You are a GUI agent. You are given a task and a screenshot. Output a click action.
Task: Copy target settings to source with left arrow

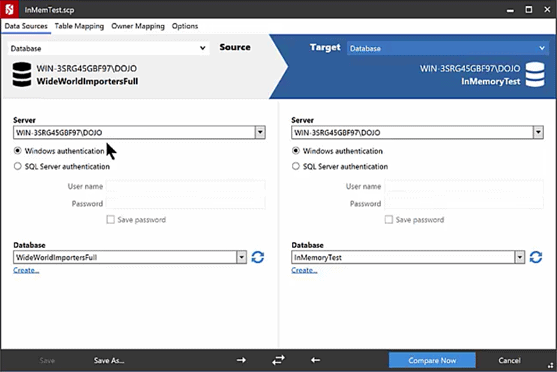click(315, 360)
